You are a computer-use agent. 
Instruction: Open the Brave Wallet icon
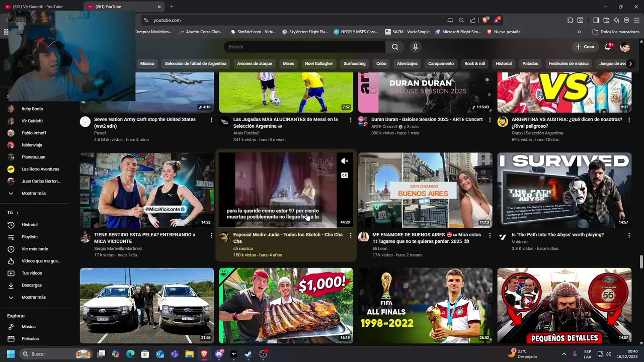[x=606, y=20]
